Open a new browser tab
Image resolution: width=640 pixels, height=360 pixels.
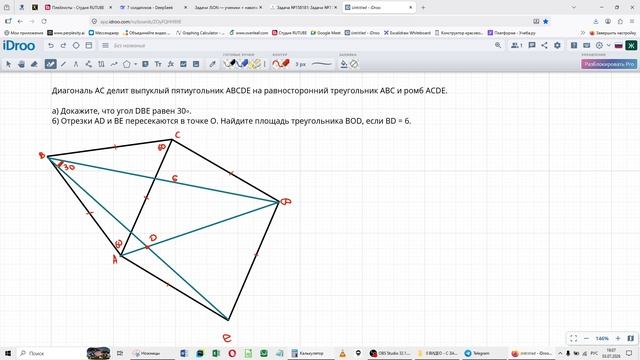423,7
